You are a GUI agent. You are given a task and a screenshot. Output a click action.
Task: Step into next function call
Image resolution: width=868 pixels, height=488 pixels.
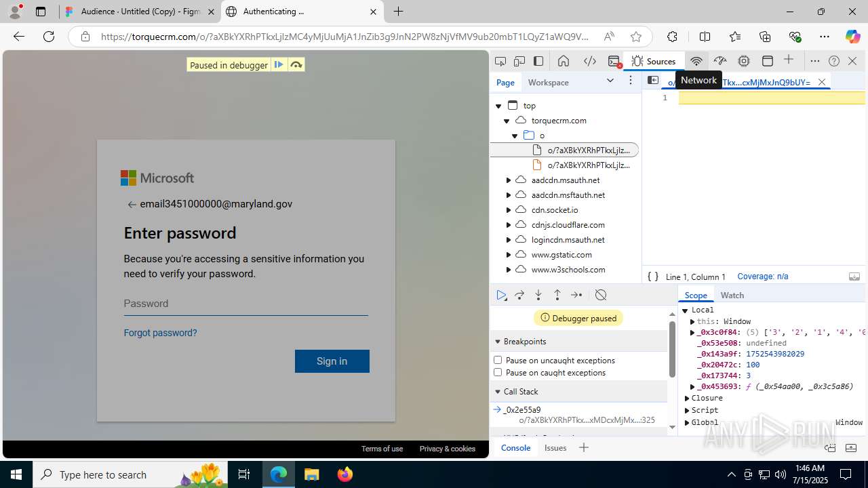point(538,295)
